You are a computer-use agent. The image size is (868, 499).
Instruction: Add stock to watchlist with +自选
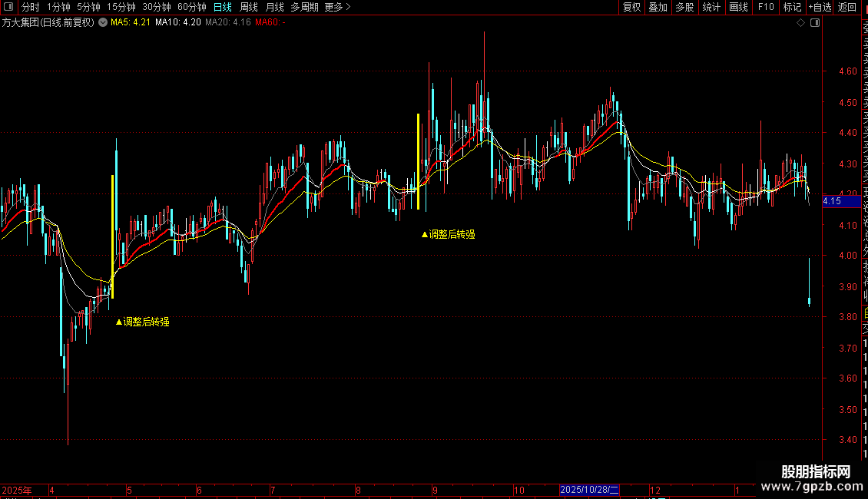pyautogui.click(x=820, y=7)
